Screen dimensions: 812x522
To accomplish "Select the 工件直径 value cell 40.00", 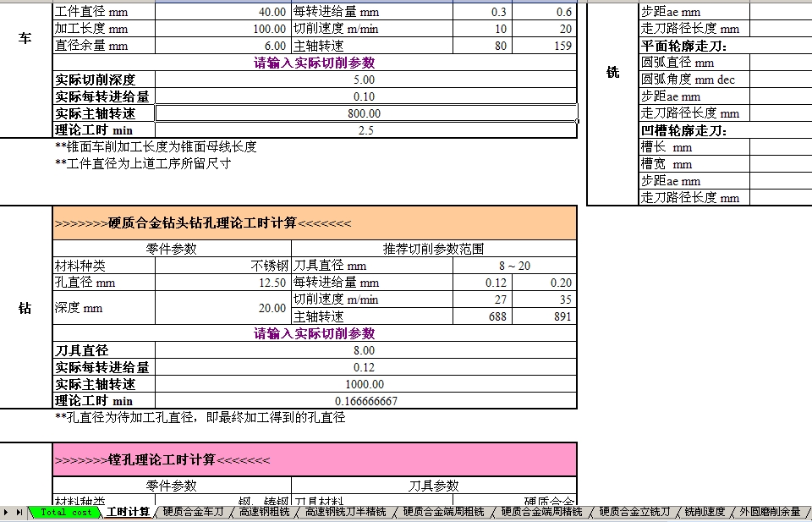I will pos(223,11).
